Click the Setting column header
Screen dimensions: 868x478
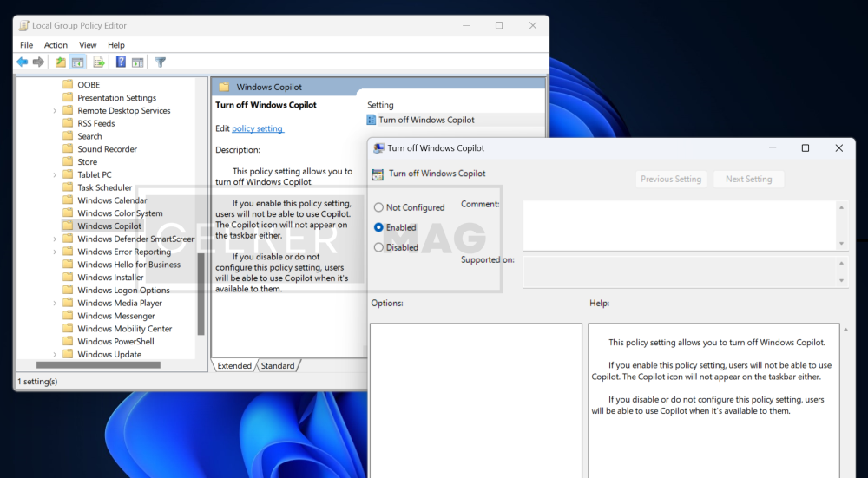coord(380,105)
